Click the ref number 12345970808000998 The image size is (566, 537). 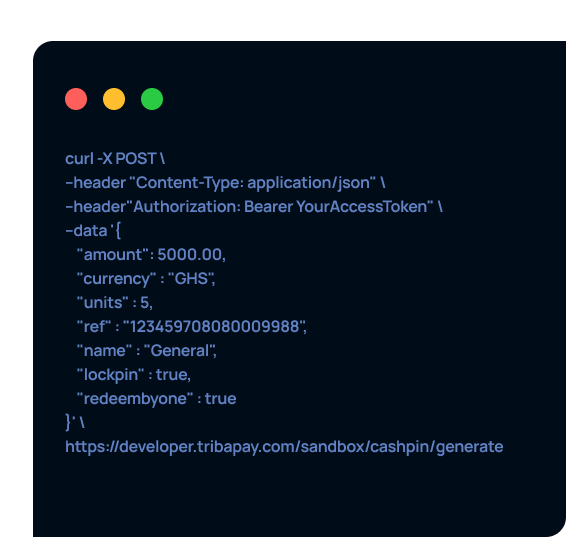[x=215, y=327]
